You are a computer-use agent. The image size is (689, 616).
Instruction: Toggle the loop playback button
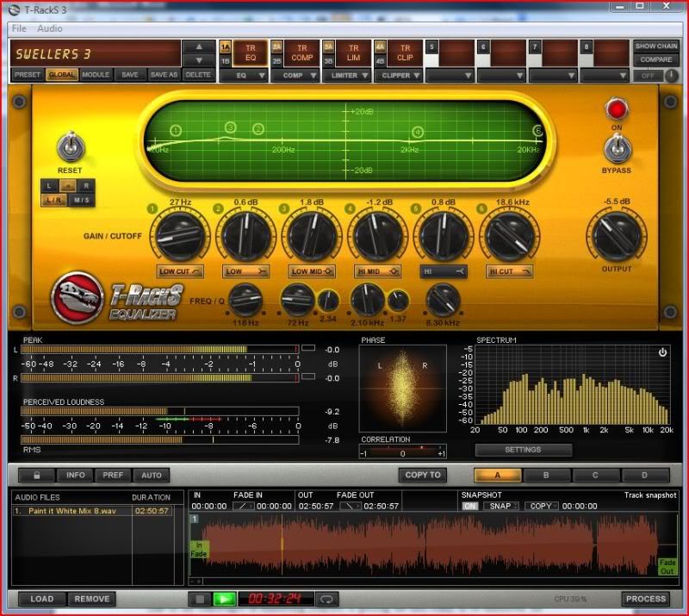[x=326, y=599]
